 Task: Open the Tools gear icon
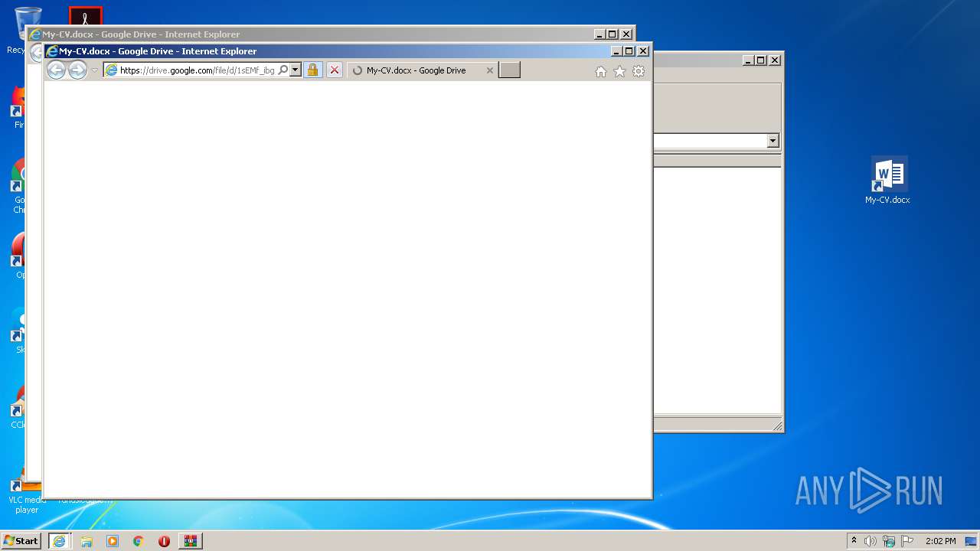point(639,71)
